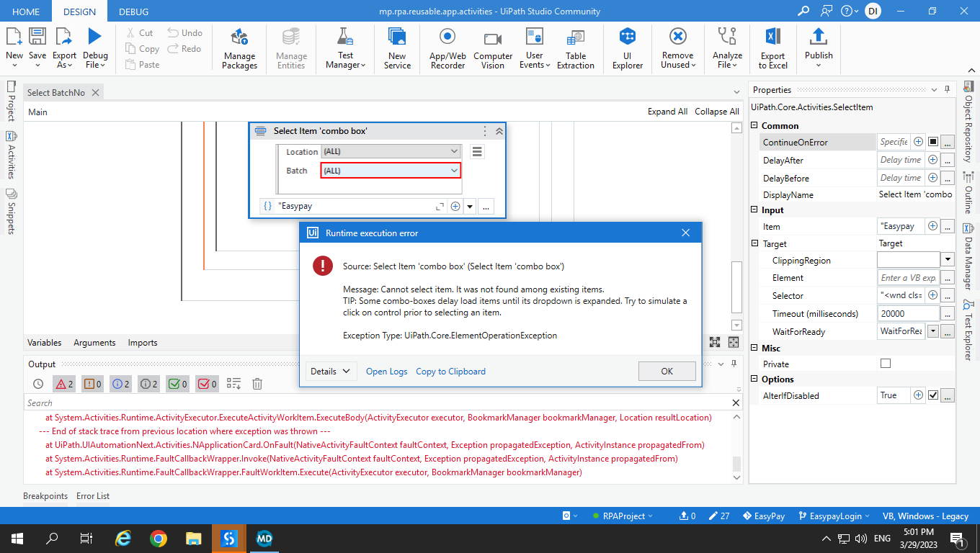Click the ellipsis button next to Selector
The width and height of the screenshot is (980, 553).
pyautogui.click(x=948, y=295)
